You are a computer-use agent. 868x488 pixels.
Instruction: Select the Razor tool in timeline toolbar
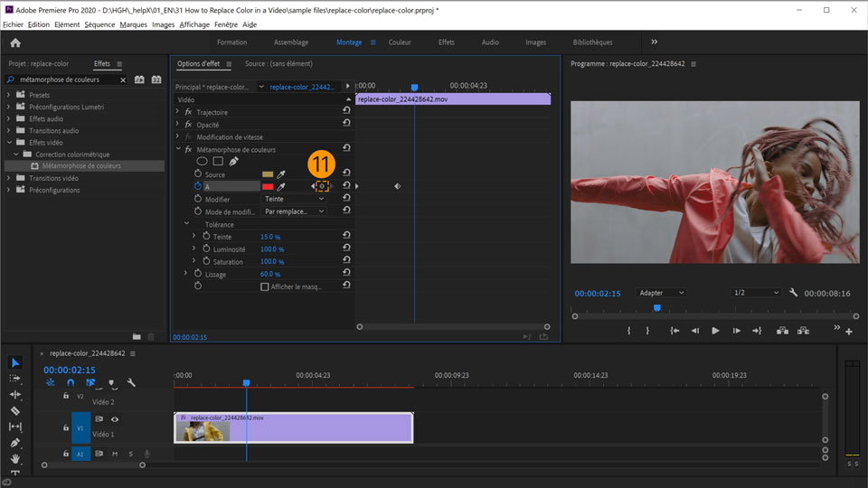[14, 411]
